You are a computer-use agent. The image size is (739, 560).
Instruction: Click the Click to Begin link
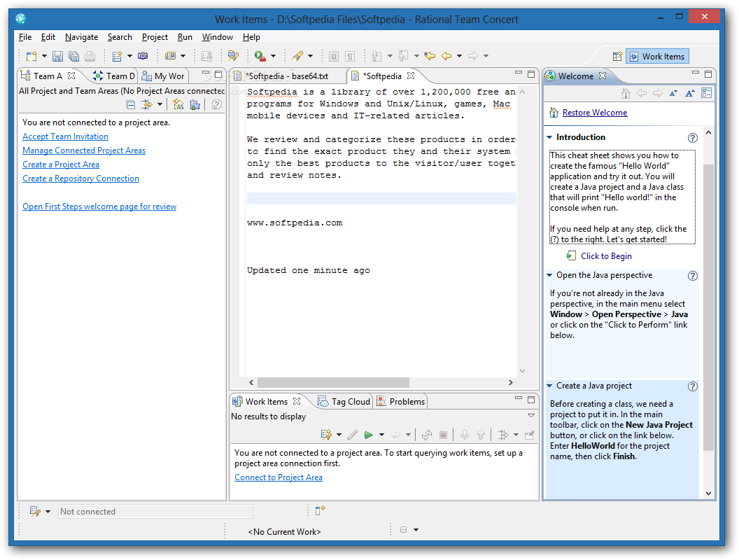tap(606, 256)
